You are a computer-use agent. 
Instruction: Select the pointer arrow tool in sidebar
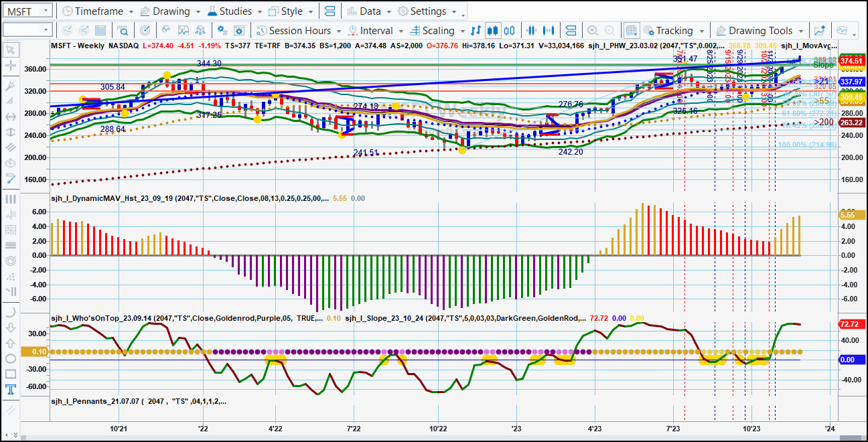point(10,49)
